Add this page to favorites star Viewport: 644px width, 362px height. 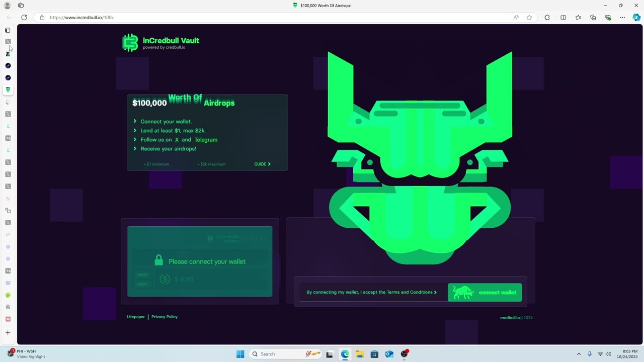pos(529,17)
